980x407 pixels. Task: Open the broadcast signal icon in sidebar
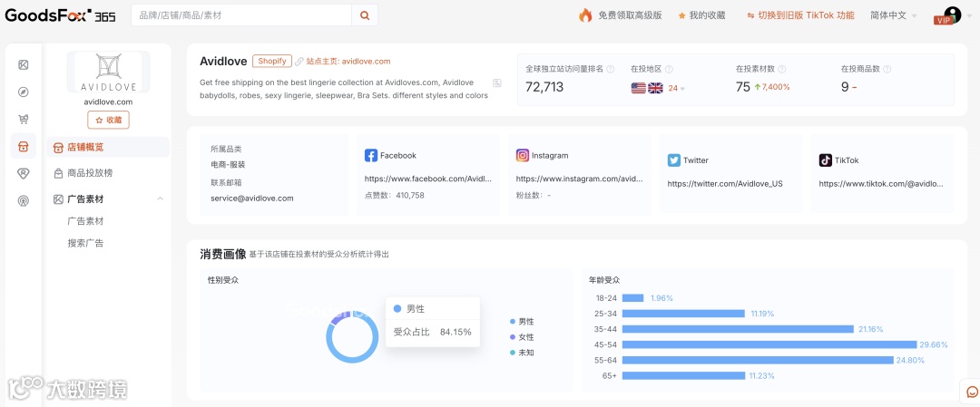(23, 200)
